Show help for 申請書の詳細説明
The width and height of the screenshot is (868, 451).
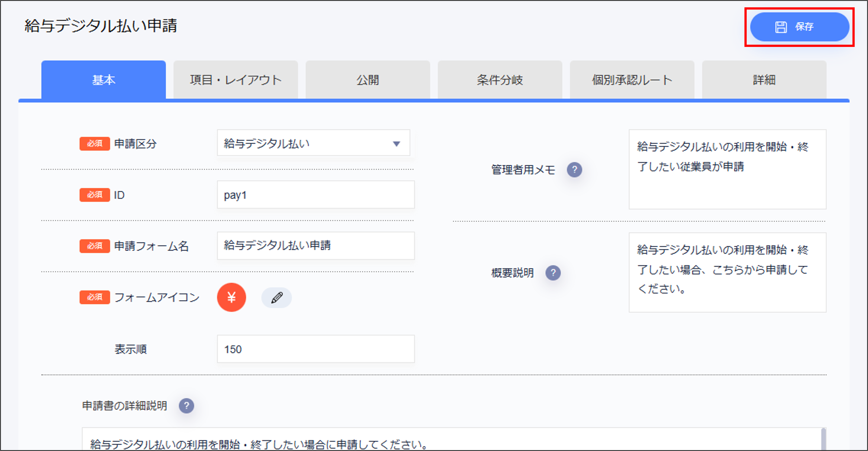pyautogui.click(x=186, y=405)
